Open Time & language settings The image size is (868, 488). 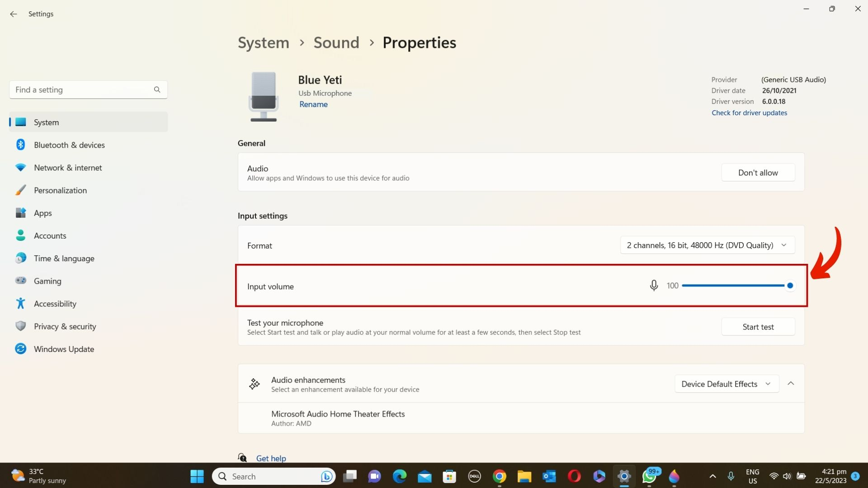(89, 258)
